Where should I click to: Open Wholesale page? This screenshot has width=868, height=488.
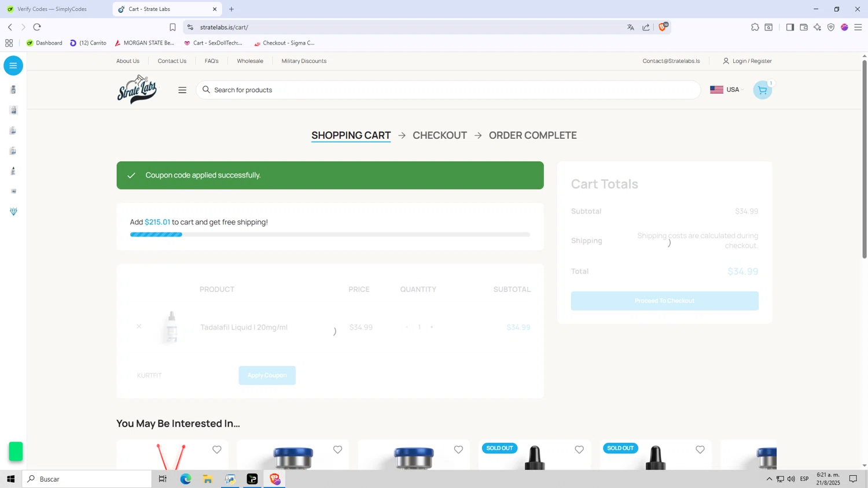pyautogui.click(x=250, y=61)
